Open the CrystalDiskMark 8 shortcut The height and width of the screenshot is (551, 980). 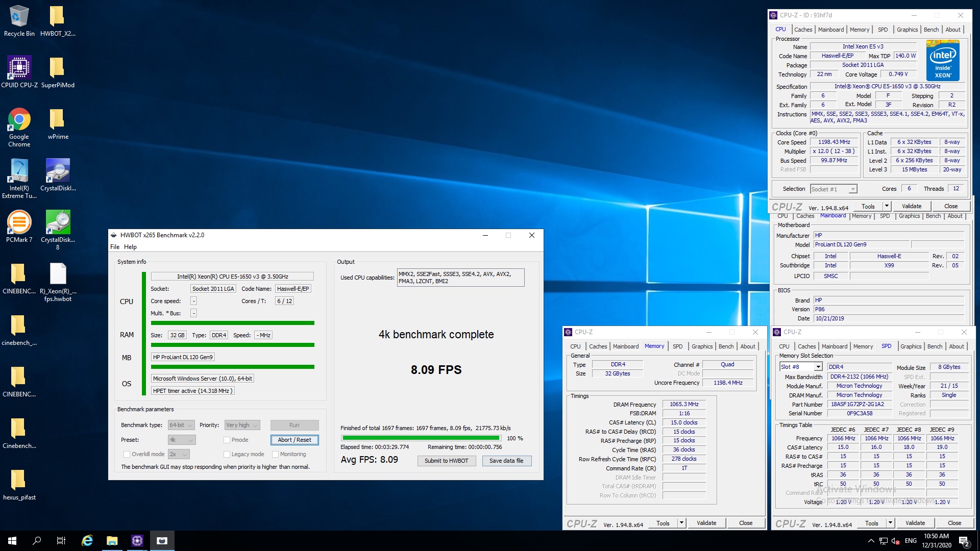58,230
